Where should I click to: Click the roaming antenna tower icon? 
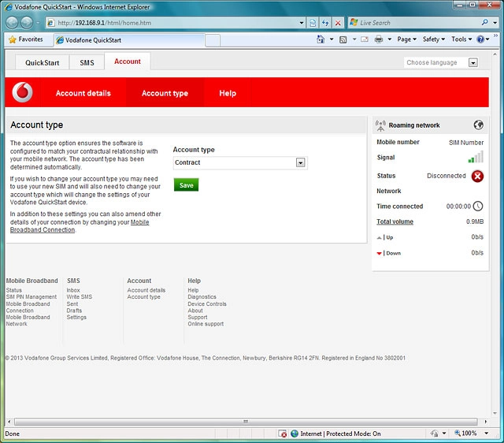pos(381,125)
